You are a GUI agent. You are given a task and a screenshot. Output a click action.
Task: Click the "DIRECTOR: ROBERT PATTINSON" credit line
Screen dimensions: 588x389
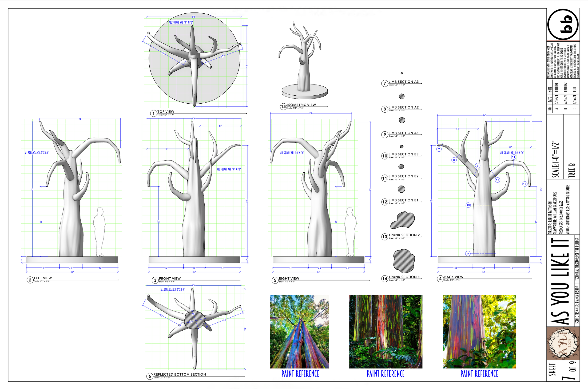(550, 218)
